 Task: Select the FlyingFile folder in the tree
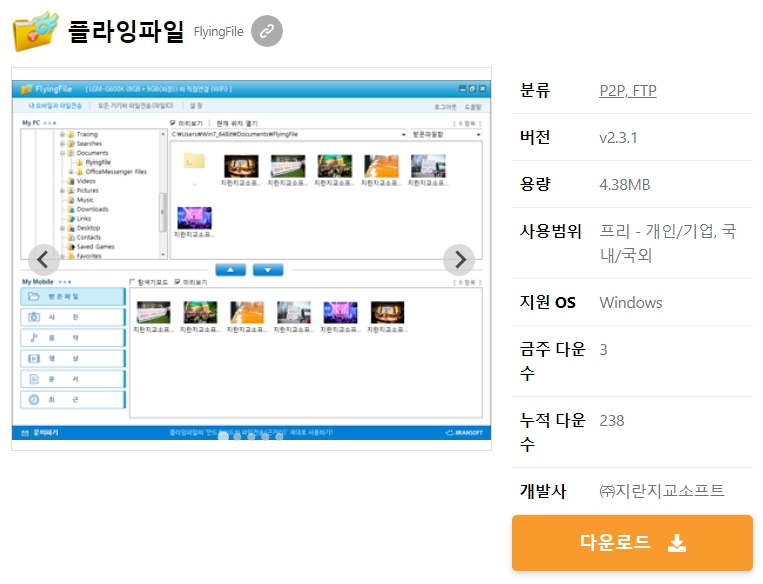coord(98,162)
